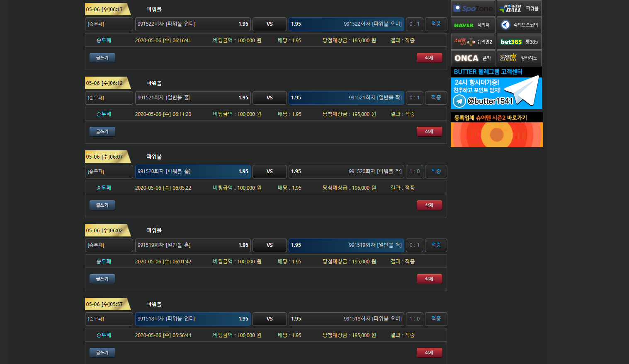Select the 991520회차 파워볼 홀 option
This screenshot has height=364, width=629.
(193, 171)
